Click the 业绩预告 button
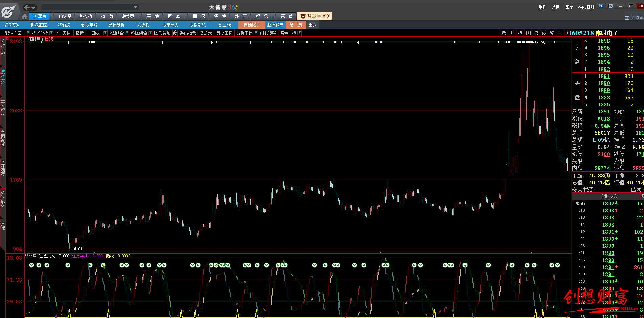 pos(275,25)
